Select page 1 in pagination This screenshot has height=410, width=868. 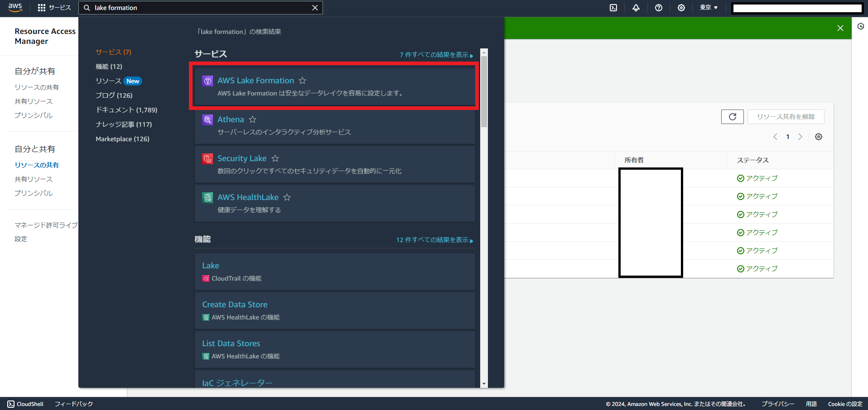(x=788, y=137)
